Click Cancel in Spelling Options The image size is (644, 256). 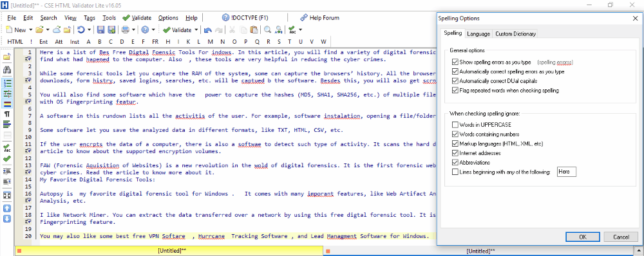coord(621,237)
